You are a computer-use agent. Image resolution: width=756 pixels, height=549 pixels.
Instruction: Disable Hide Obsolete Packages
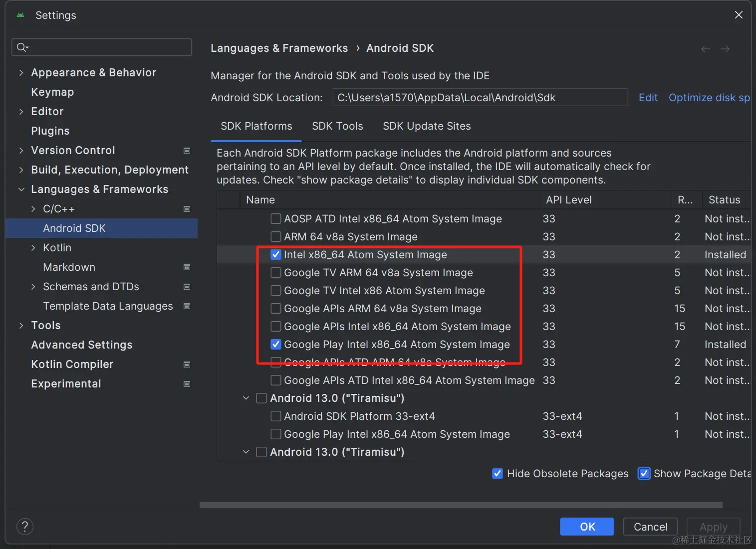[497, 473]
